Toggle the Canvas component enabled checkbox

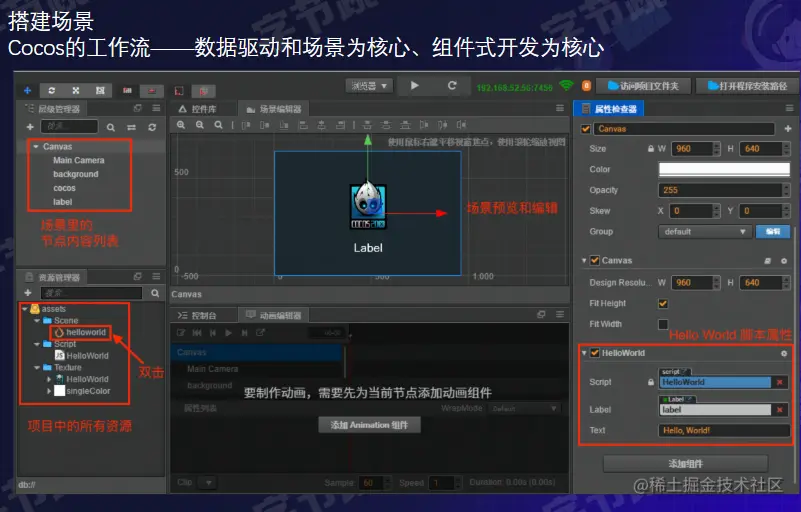tap(595, 261)
